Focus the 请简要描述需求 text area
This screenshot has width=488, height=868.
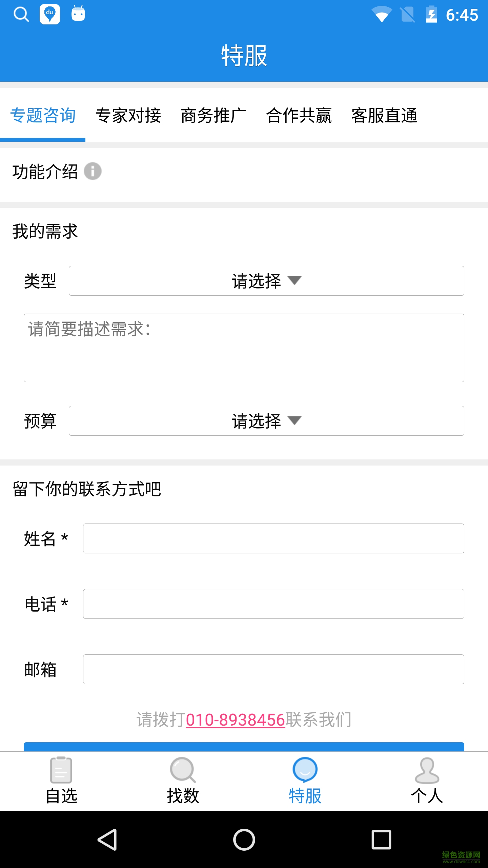click(x=244, y=348)
